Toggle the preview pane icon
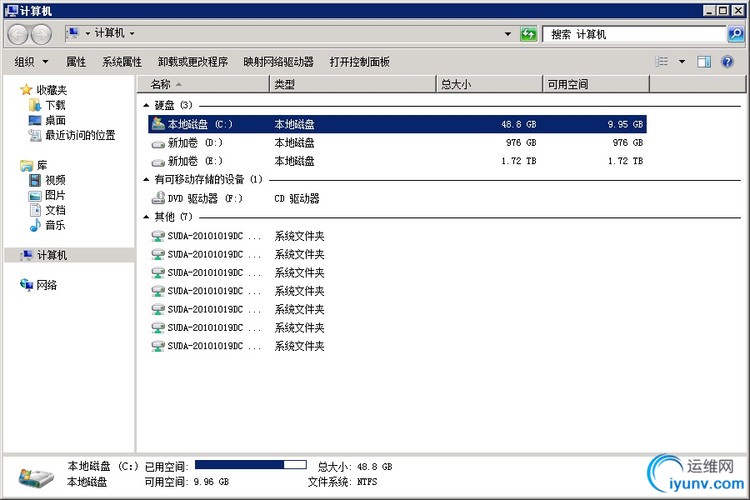 click(x=704, y=62)
